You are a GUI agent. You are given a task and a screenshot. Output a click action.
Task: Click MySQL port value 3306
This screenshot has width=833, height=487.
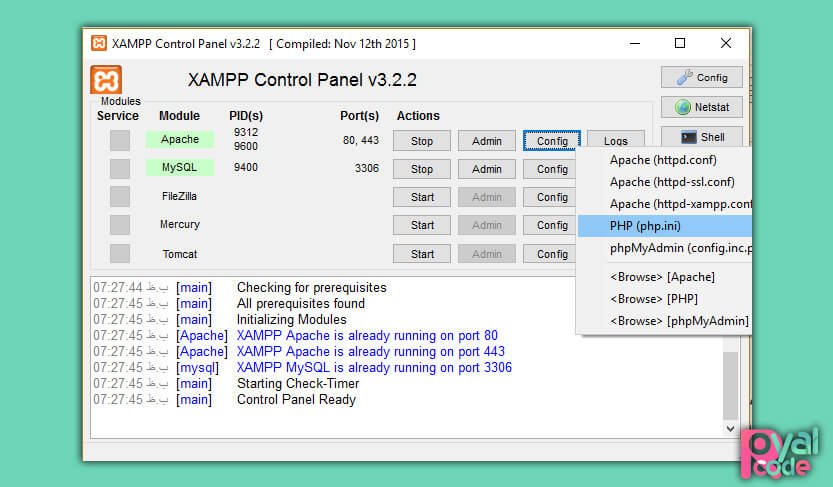[x=367, y=168]
